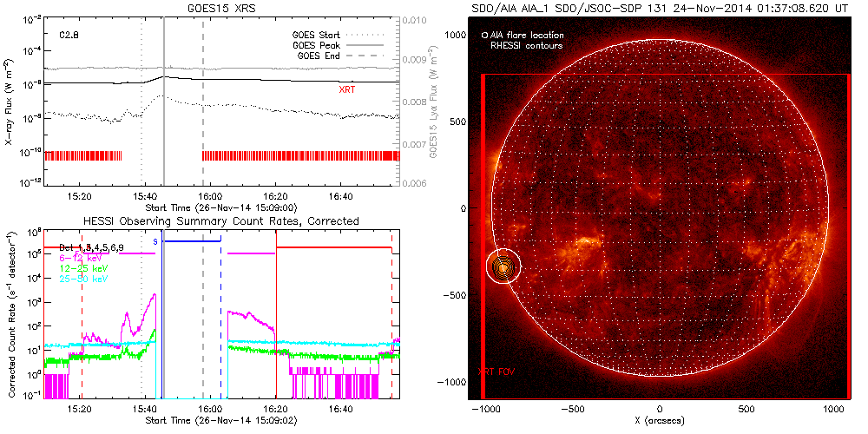Click the AIA flare location legend text
The image size is (868, 434).
526,36
